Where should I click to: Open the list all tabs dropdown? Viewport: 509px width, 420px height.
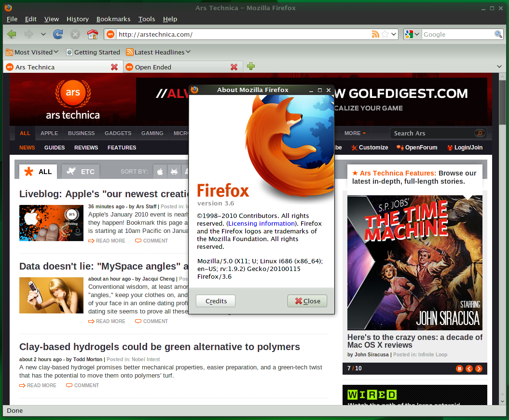(499, 67)
